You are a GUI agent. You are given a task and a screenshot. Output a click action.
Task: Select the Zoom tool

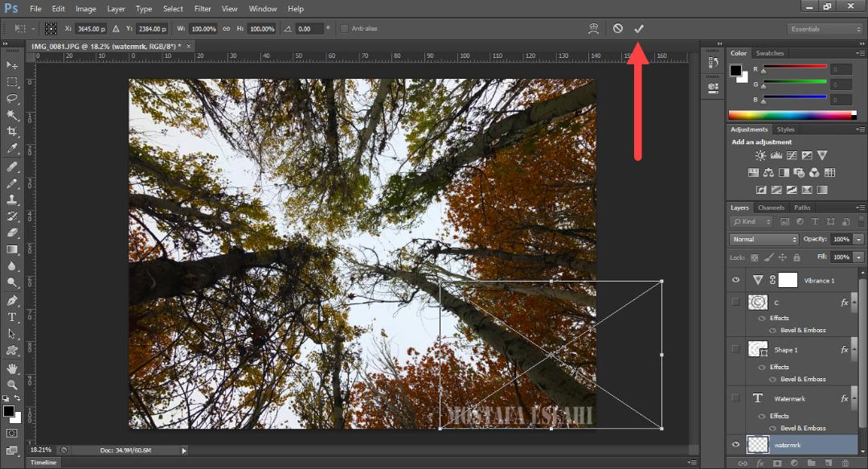[12, 385]
